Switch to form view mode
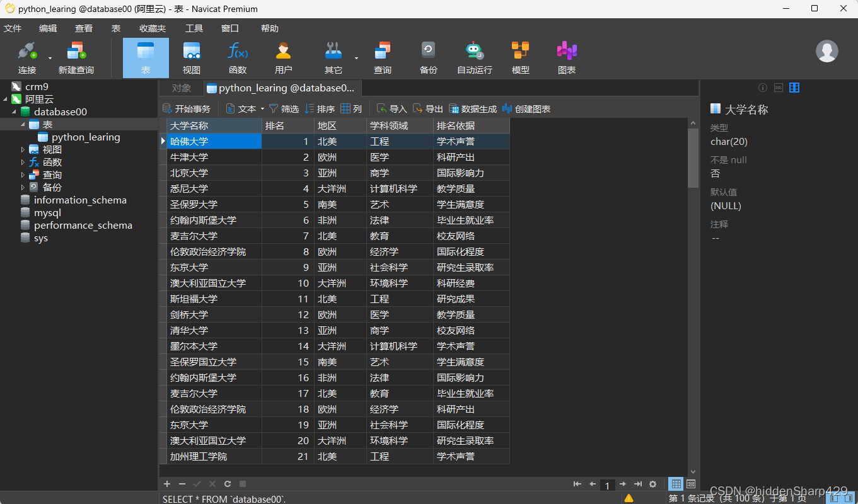The width and height of the screenshot is (858, 504). coord(691,484)
